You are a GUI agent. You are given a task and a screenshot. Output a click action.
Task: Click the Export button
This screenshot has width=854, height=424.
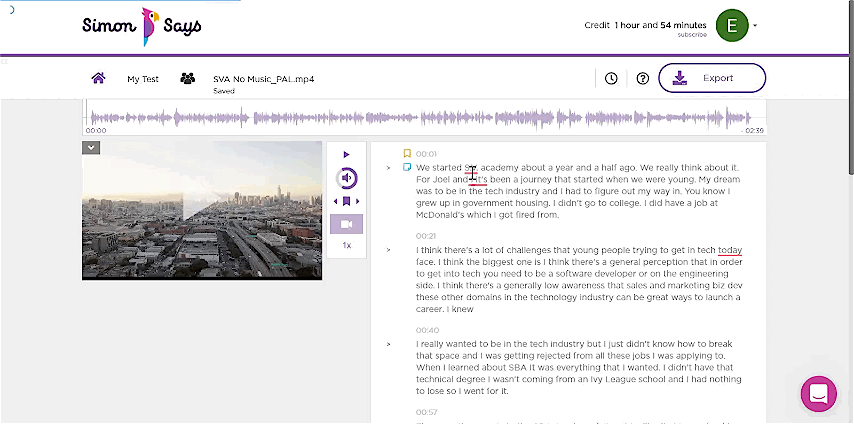point(712,78)
